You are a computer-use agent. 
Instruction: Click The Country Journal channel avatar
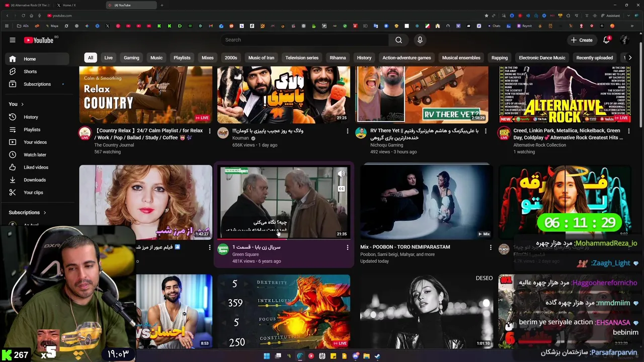coord(85,133)
